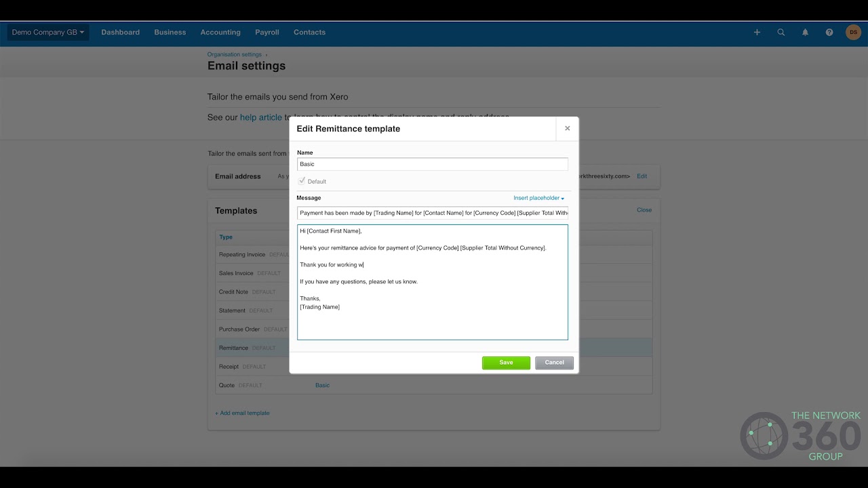Open the Basic template for Quote
This screenshot has height=488, width=868.
tap(322, 385)
